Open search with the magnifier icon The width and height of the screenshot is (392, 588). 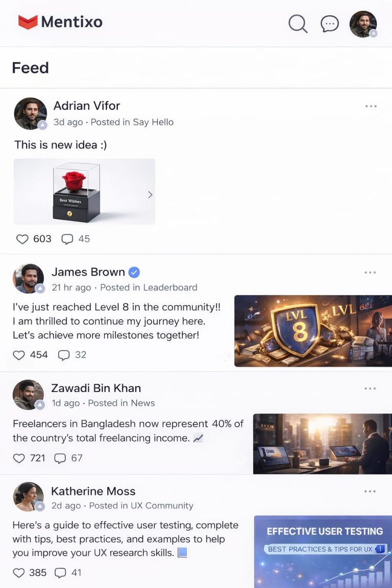tap(298, 23)
